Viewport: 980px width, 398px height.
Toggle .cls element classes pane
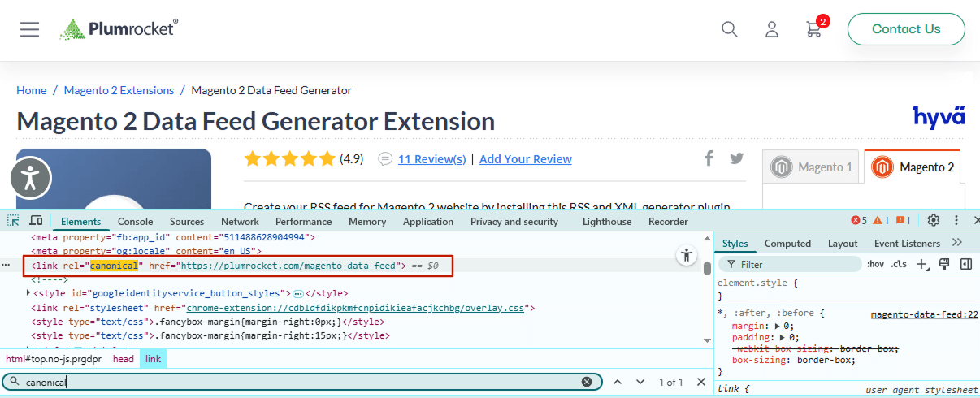point(899,264)
